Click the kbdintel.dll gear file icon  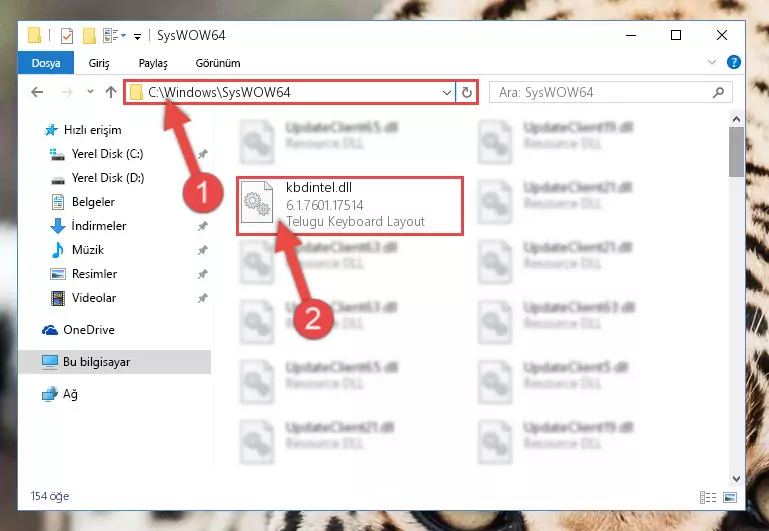(257, 202)
